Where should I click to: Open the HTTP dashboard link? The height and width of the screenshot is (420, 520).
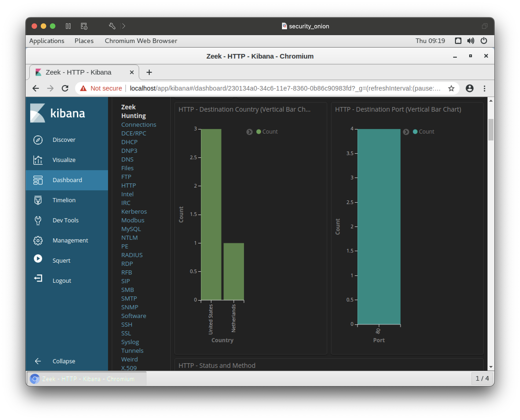[x=129, y=185]
